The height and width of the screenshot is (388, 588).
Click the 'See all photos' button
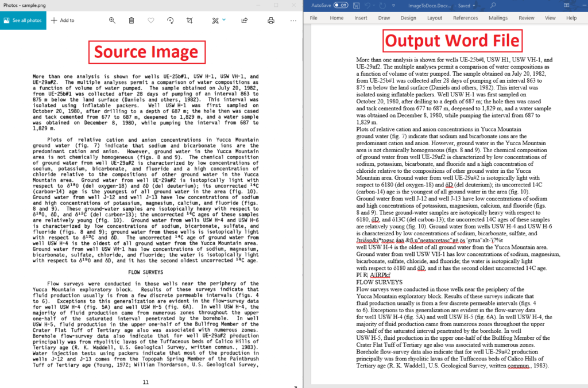[x=23, y=20]
